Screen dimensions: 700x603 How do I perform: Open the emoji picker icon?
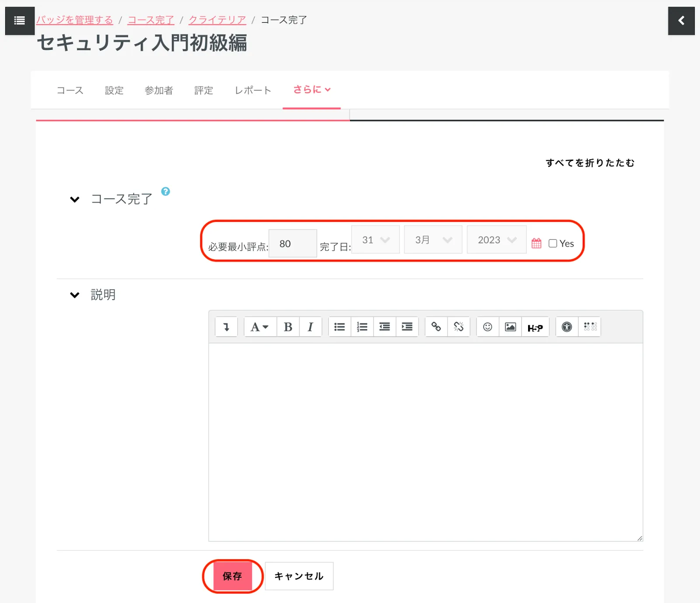[x=487, y=327]
